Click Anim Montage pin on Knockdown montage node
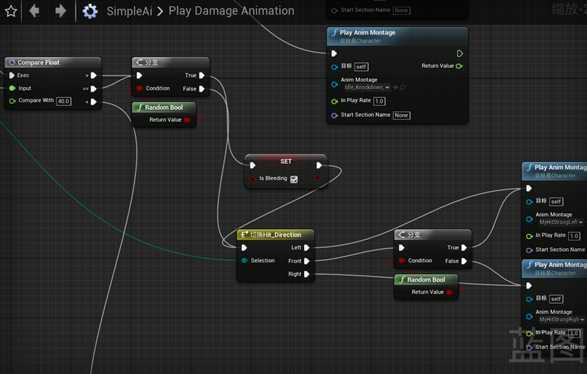The width and height of the screenshot is (587, 374). 334,84
